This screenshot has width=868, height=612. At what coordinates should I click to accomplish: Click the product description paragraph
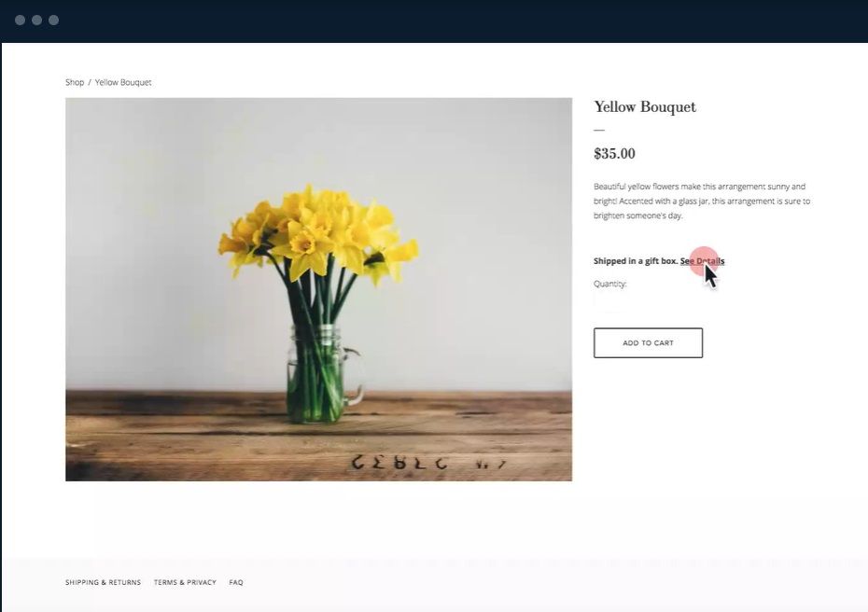(x=702, y=201)
